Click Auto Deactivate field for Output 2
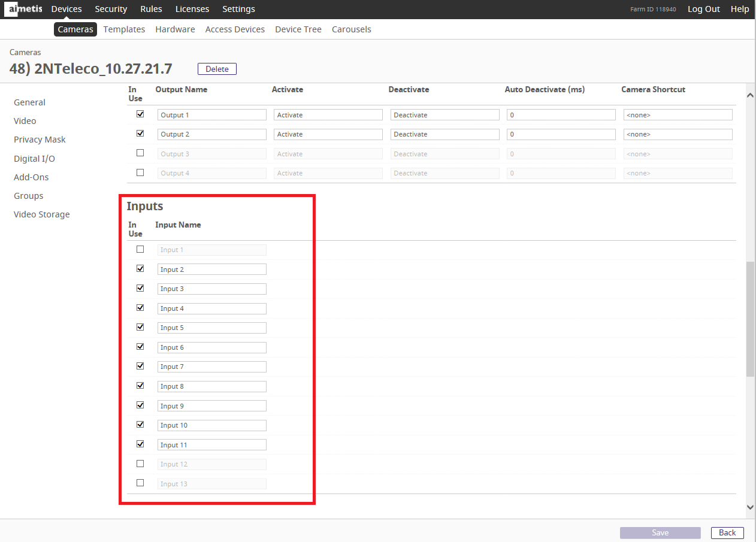756x542 pixels. [x=561, y=134]
